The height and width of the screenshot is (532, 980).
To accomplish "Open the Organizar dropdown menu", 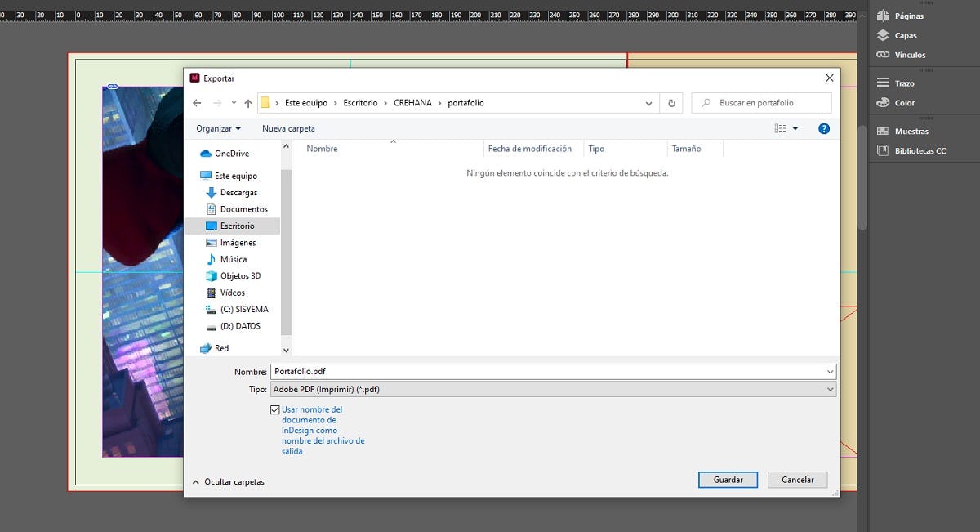I will pyautogui.click(x=218, y=128).
